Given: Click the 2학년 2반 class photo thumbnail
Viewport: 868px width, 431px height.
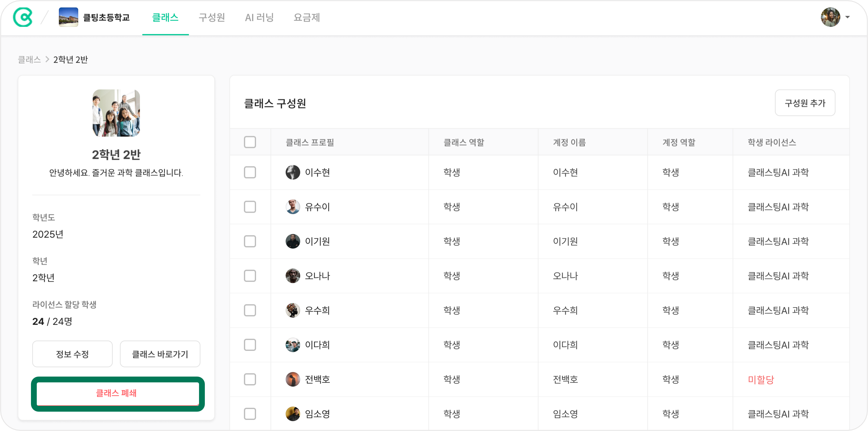Looking at the screenshot, I should (116, 113).
